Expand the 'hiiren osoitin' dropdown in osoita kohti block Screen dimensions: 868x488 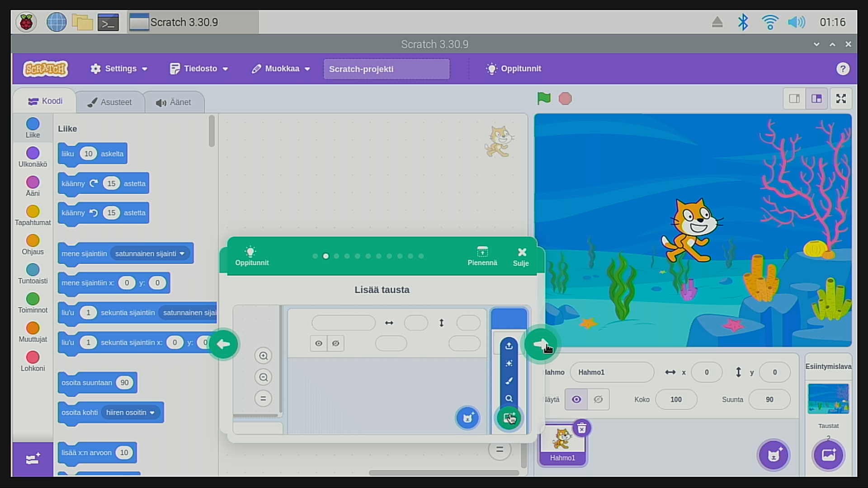[130, 413]
